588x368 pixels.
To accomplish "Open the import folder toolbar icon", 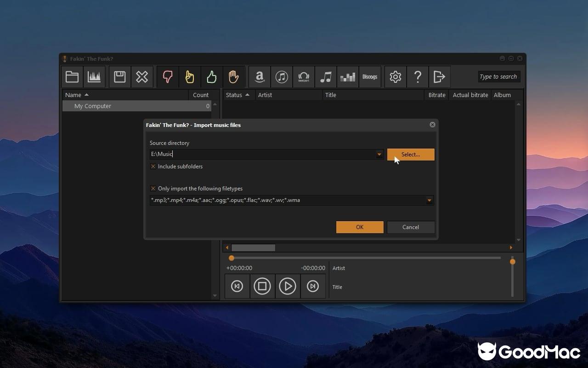I will (72, 77).
